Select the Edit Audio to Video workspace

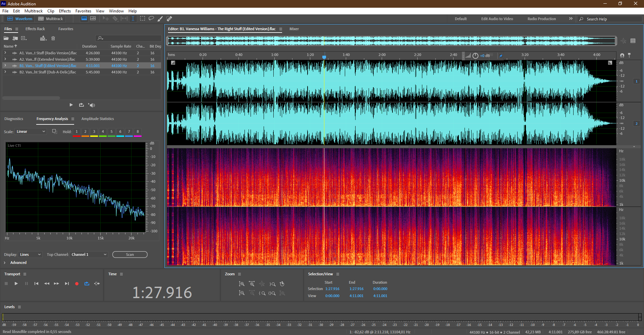click(x=497, y=19)
